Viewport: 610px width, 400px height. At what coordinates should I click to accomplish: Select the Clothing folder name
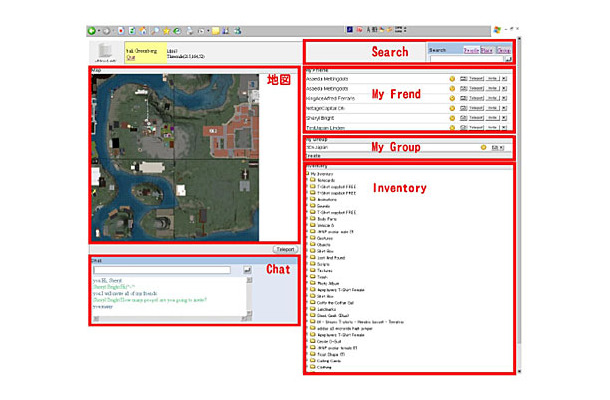point(324,367)
